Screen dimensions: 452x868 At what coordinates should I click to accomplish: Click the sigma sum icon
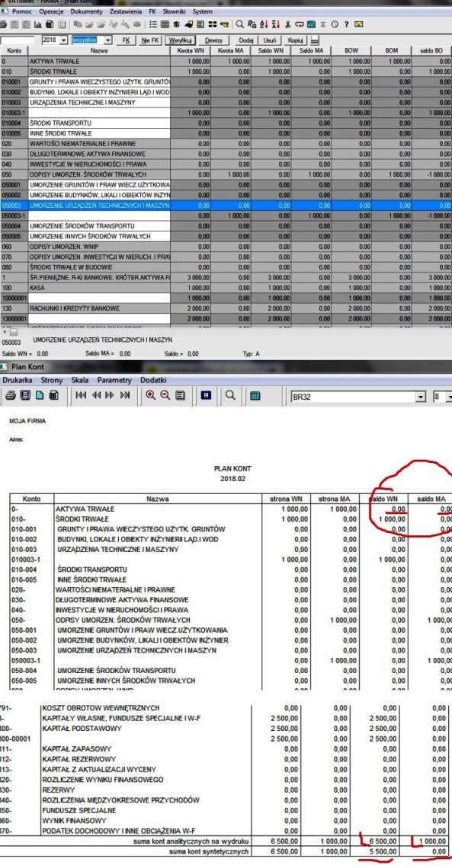(323, 24)
